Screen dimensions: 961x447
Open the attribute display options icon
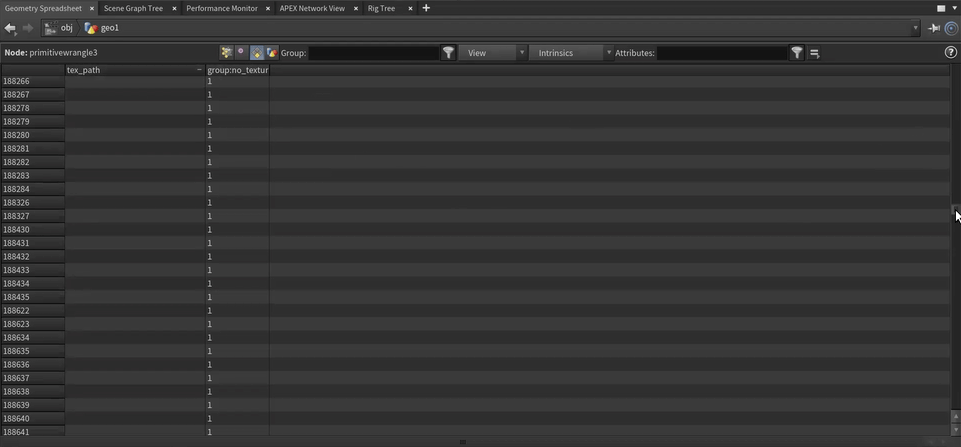(815, 53)
